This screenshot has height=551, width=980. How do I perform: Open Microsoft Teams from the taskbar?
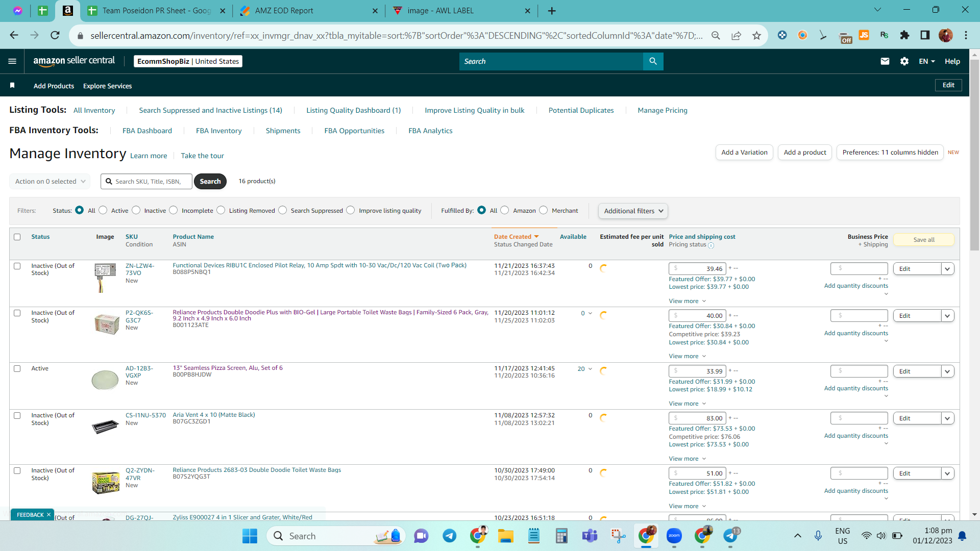(590, 536)
